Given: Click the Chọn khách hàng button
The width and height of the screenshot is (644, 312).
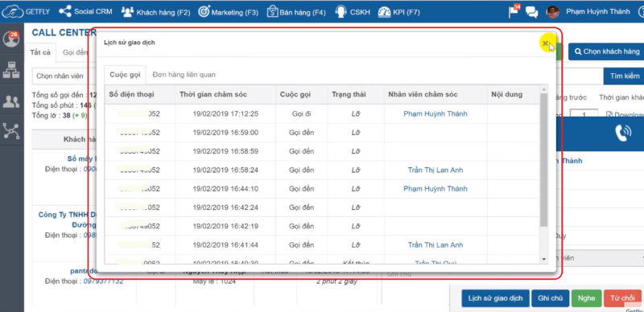Looking at the screenshot, I should (x=607, y=51).
